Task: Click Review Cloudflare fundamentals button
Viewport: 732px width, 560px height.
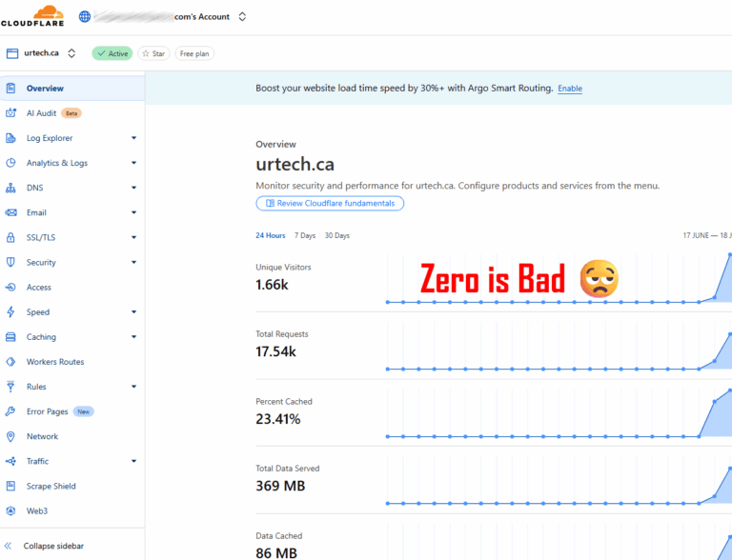Action: click(330, 203)
